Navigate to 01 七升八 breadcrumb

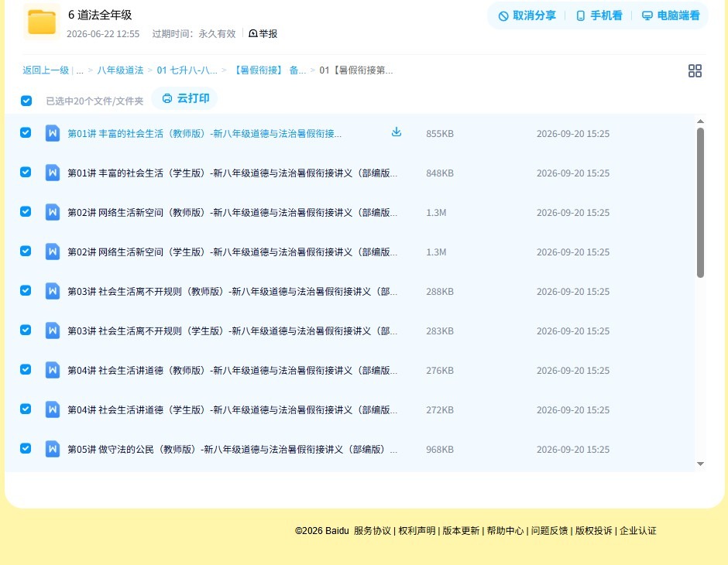pyautogui.click(x=187, y=70)
